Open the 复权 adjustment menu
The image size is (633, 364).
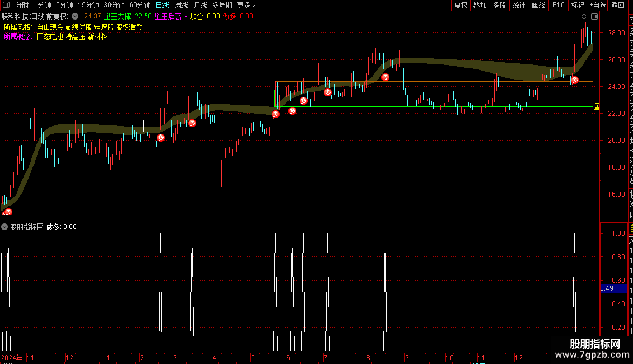(460, 5)
